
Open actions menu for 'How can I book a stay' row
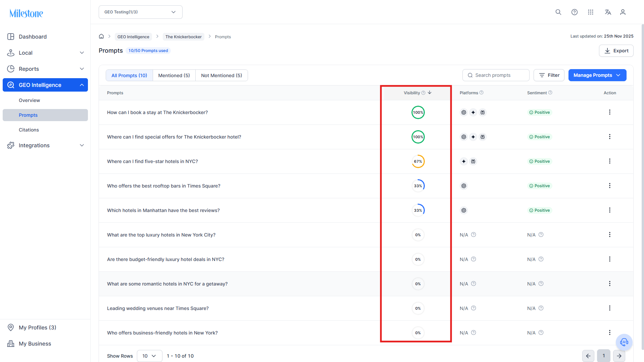coord(610,112)
